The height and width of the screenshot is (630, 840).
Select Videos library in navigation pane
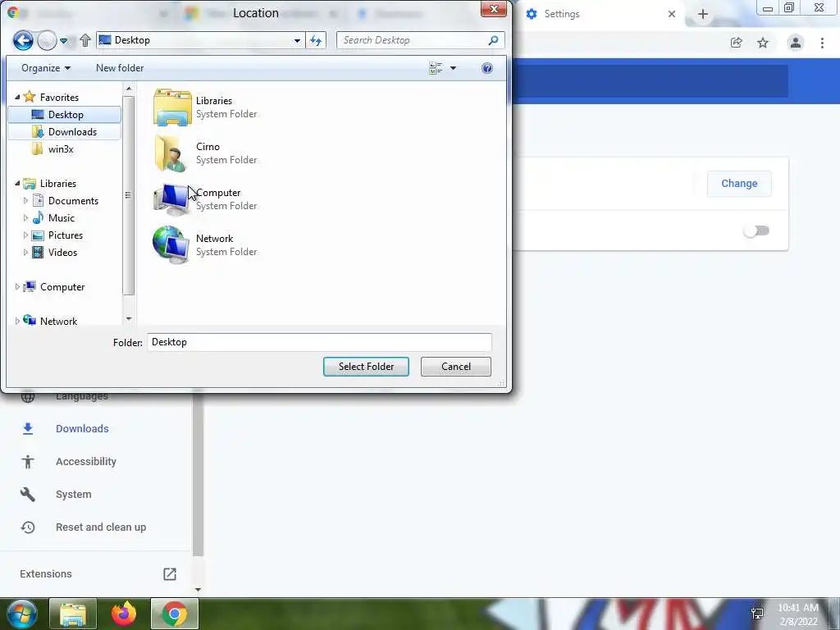[x=62, y=253]
